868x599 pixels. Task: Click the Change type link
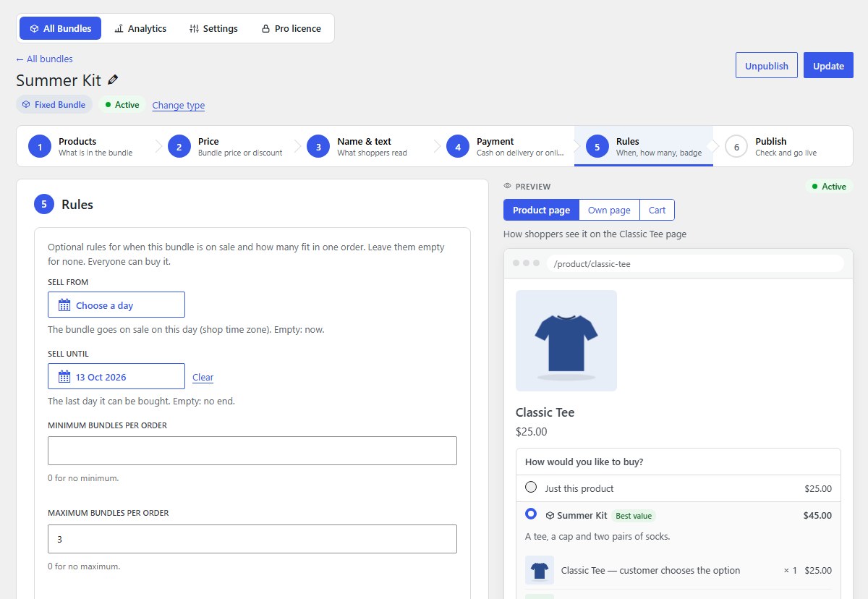click(179, 105)
